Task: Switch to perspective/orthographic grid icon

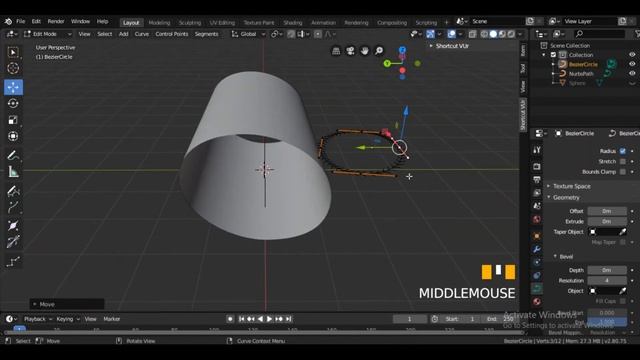Action: click(x=336, y=51)
